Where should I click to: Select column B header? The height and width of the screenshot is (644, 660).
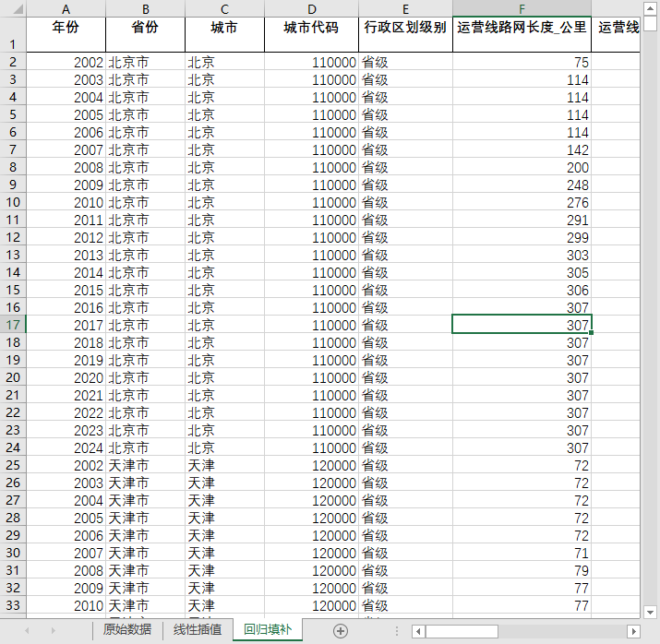[145, 9]
